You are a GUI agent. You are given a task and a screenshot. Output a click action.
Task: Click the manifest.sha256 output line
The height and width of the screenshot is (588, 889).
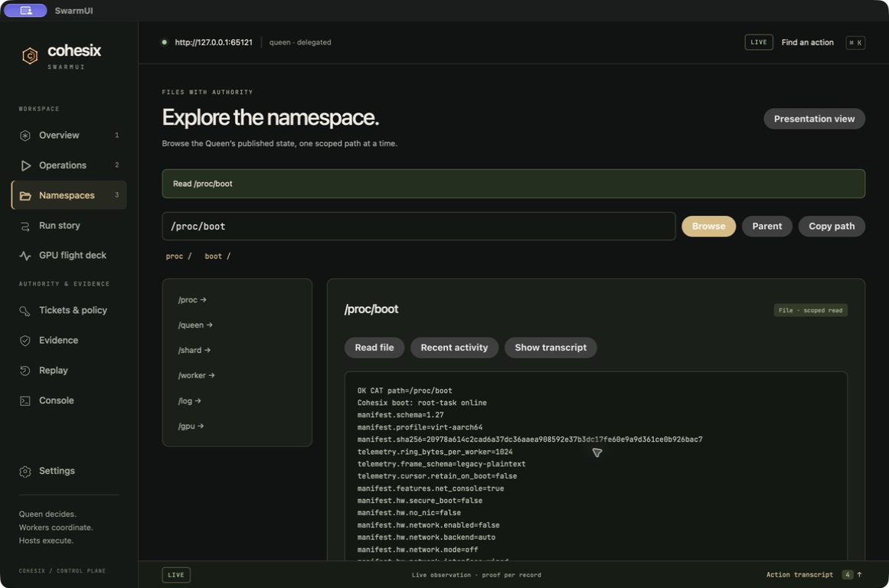click(x=530, y=439)
